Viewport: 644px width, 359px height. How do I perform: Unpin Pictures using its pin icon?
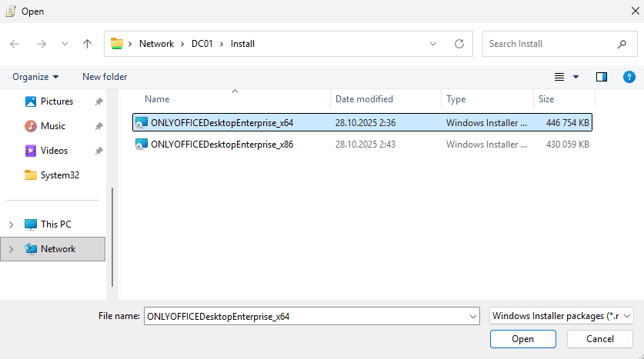tap(99, 101)
